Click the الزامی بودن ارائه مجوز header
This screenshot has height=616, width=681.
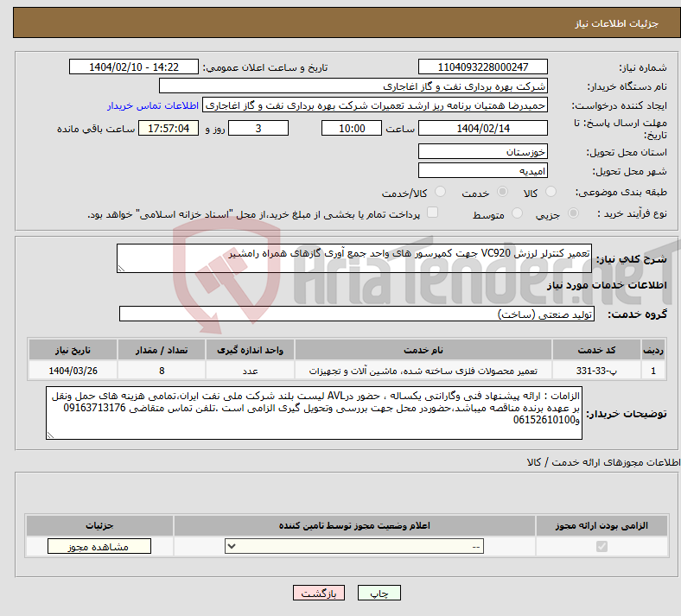click(601, 525)
